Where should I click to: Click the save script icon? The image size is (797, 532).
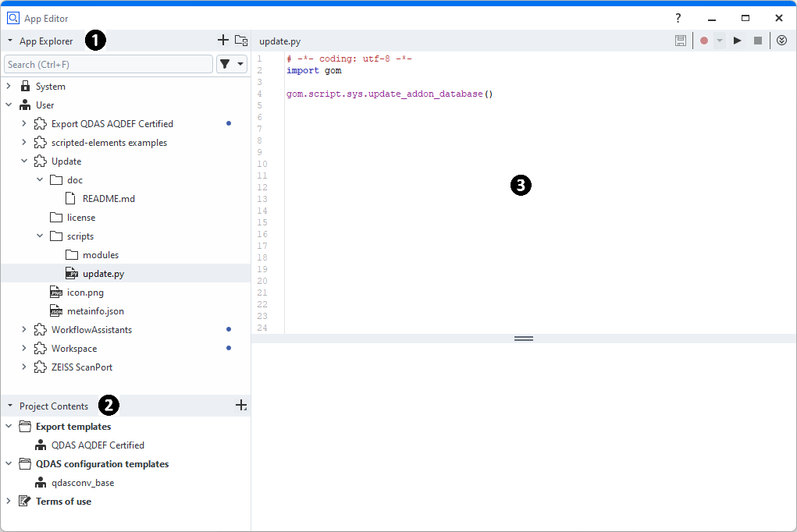[x=681, y=41]
